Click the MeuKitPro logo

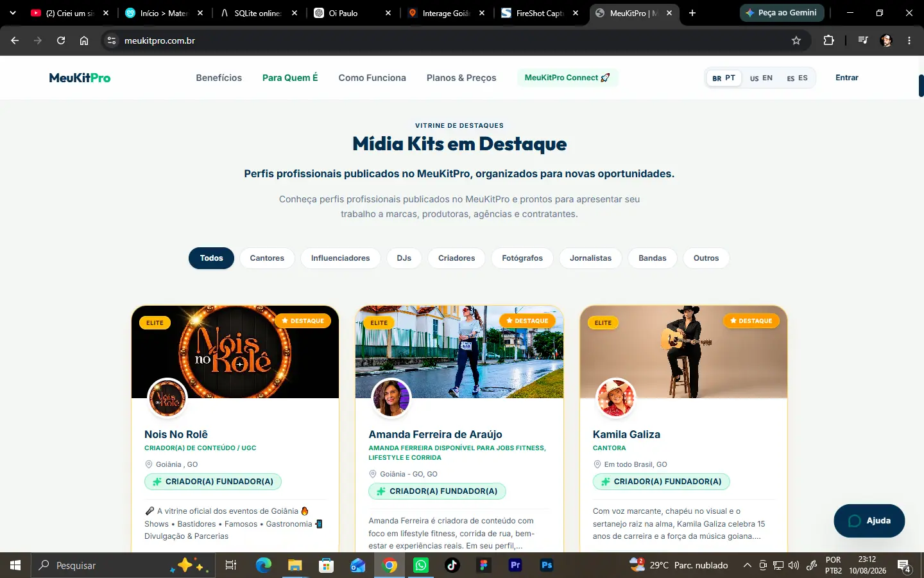[x=80, y=78]
